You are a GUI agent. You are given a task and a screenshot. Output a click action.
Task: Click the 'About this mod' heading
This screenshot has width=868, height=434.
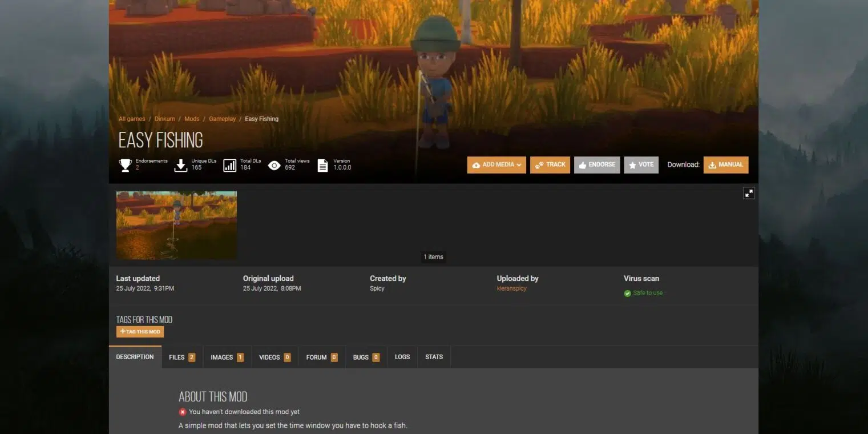pyautogui.click(x=213, y=397)
